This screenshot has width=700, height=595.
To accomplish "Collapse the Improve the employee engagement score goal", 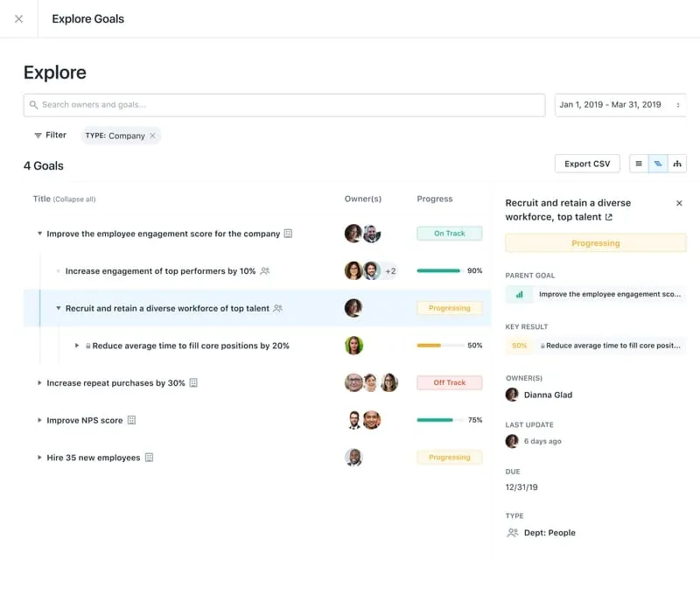I will click(39, 234).
